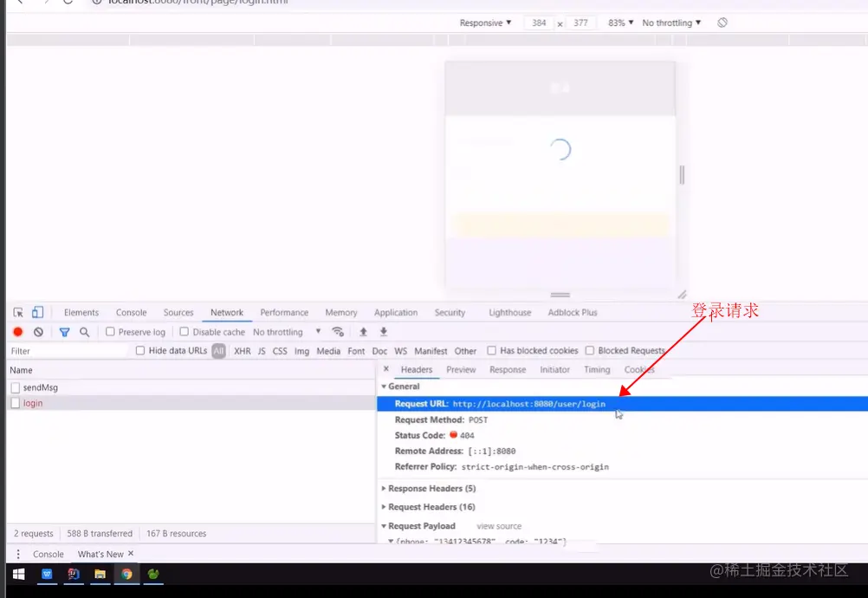Viewport: 868px width, 598px height.
Task: Open the Lighthouse tab
Action: (510, 312)
